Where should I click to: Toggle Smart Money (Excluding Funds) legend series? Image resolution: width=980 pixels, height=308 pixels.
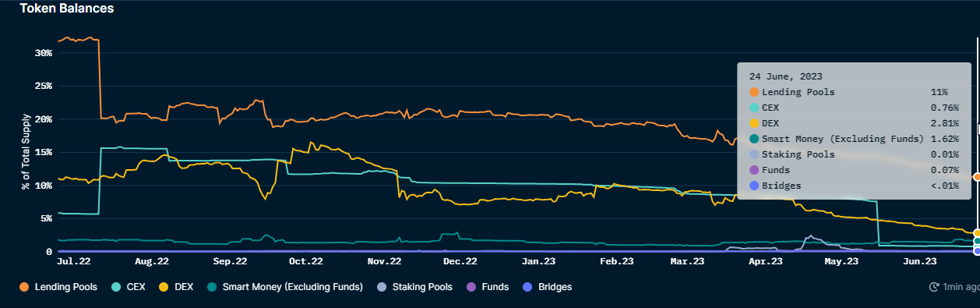pyautogui.click(x=285, y=287)
